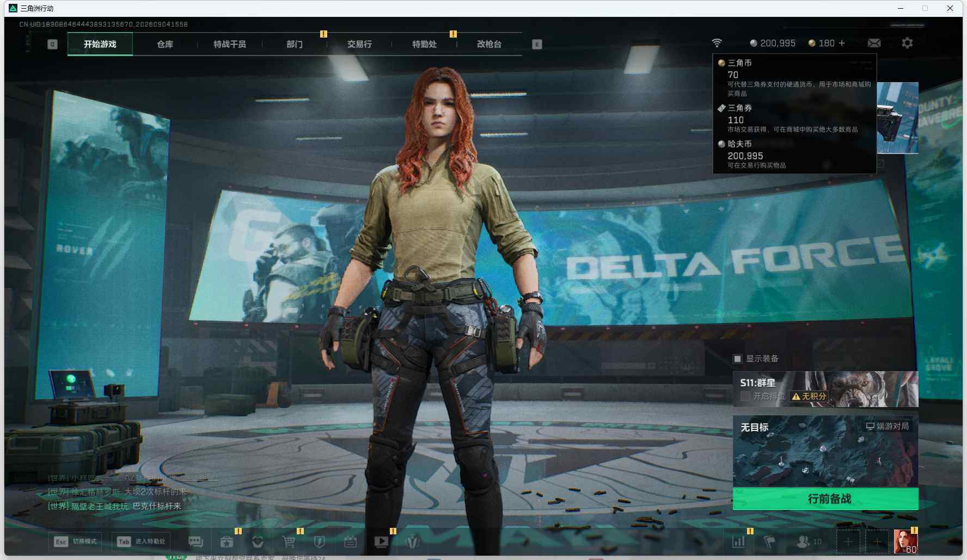Check the Wi-Fi network status icon
This screenshot has height=560, width=967.
coord(717,43)
